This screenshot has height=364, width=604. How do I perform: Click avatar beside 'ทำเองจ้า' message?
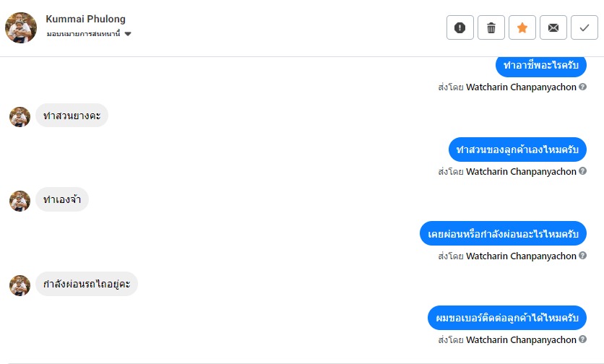pos(20,201)
